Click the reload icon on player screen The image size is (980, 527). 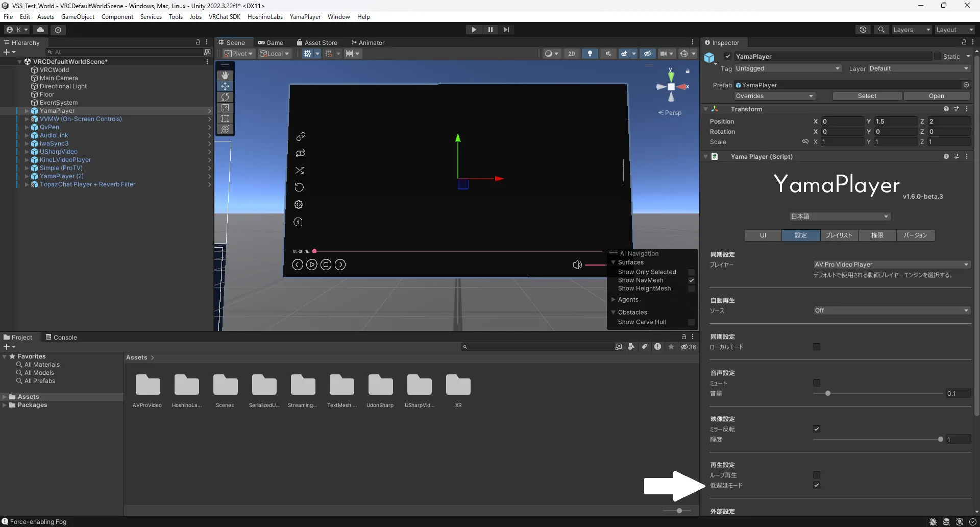tap(299, 187)
